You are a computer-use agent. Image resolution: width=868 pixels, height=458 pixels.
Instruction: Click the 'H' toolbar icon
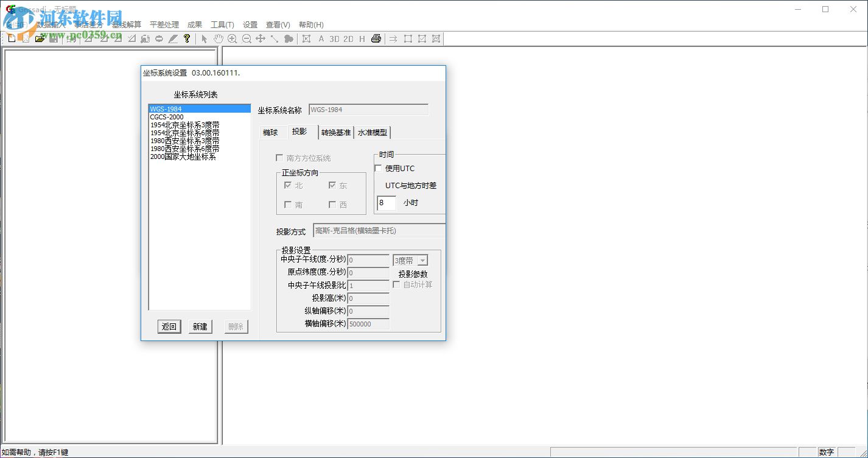click(362, 38)
